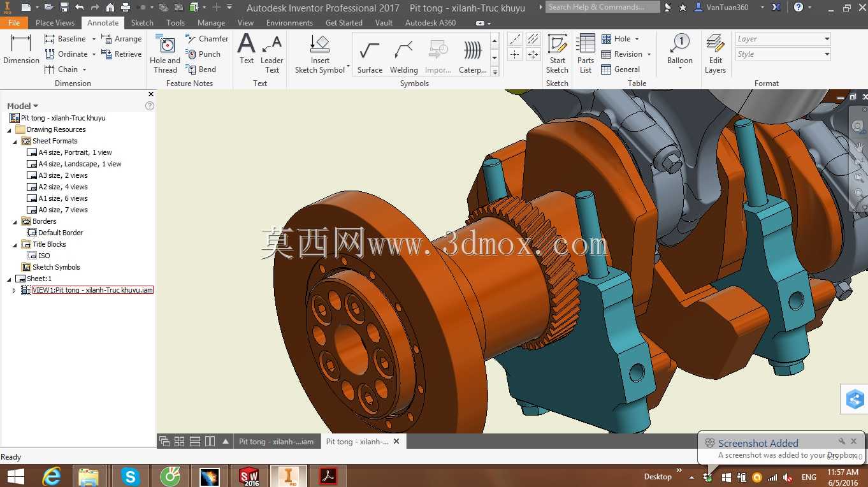Switch to the Sketch ribbon tab

(142, 22)
